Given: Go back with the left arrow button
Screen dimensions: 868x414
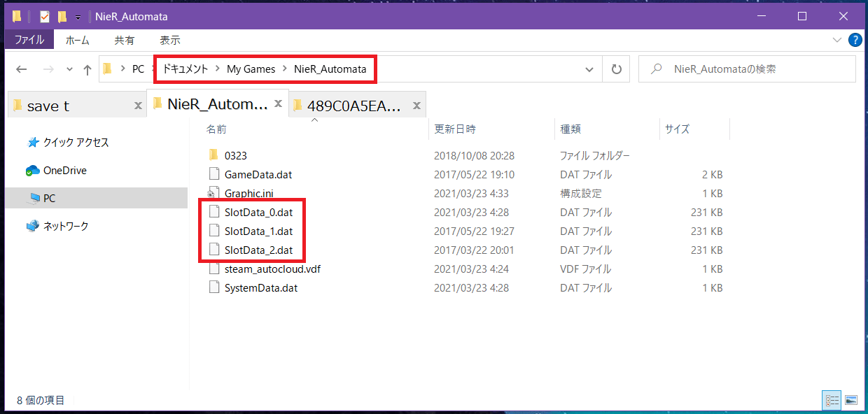Looking at the screenshot, I should (x=21, y=69).
